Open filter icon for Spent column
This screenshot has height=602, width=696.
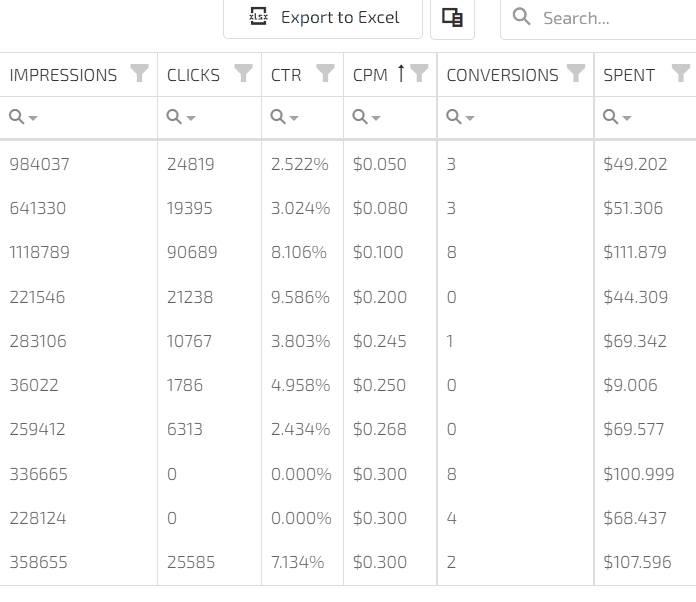click(680, 73)
